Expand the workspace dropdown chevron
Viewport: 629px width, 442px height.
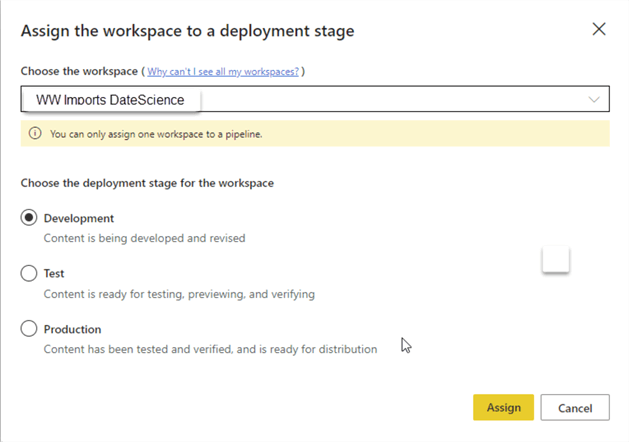594,100
